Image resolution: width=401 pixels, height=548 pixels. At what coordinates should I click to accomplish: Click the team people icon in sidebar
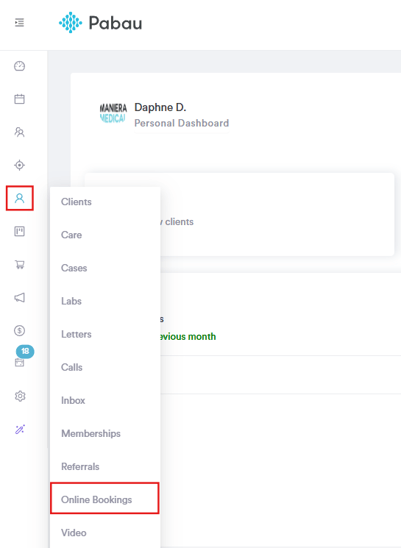coord(20,132)
